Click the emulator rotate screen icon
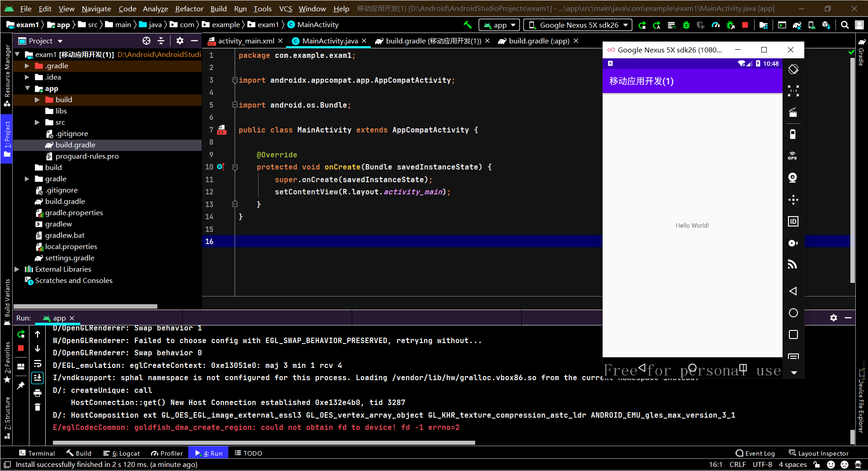Viewport: 868px width, 471px height. click(793, 69)
